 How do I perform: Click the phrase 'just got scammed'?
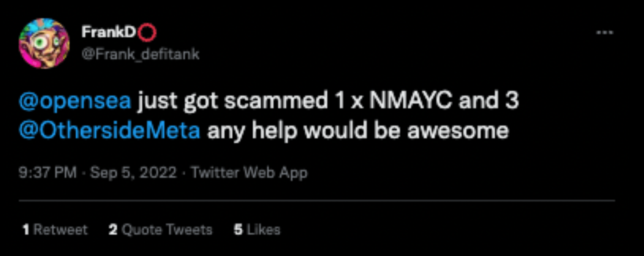point(233,101)
